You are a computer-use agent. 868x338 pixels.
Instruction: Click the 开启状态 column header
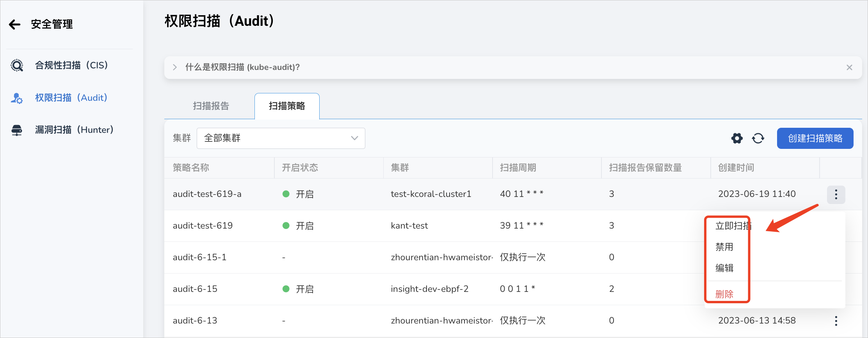tap(300, 168)
